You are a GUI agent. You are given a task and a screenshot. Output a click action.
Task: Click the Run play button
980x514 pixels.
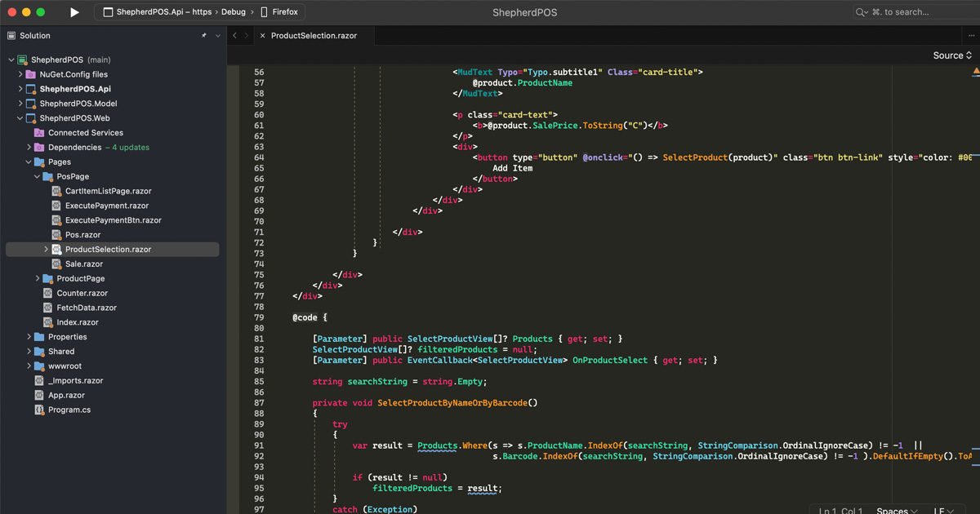coord(74,12)
